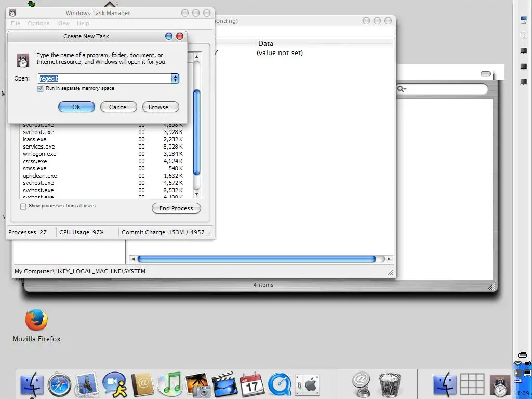Screen dimensions: 532x399
Task: Select the winlogon.exe process
Action: coord(103,154)
